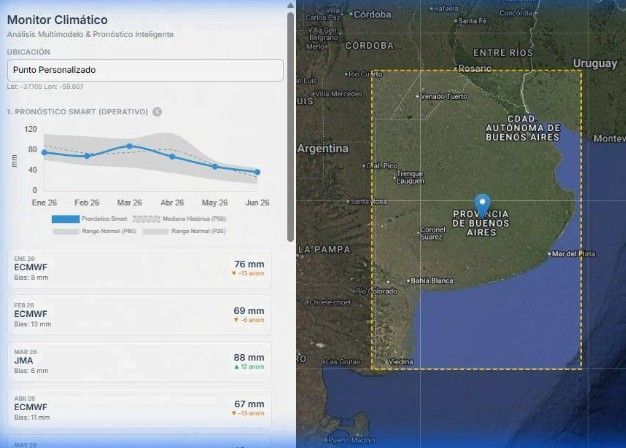This screenshot has width=626, height=448.
Task: Click JMA model name in MAR 26 card
Action: [x=24, y=361]
